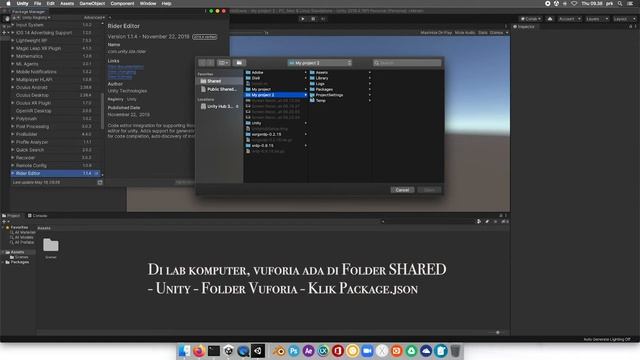This screenshot has width=640, height=360.
Task: Select the Scenes folder thumbnail in Assets
Action: pos(51,248)
